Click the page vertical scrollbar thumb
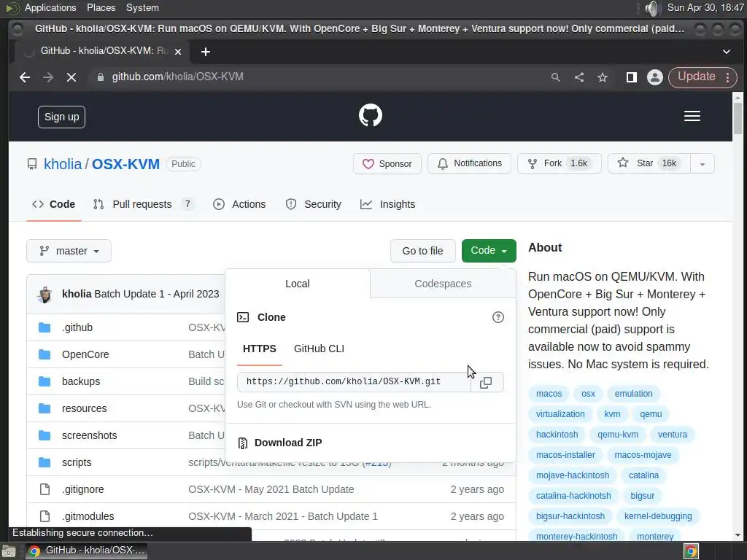Image resolution: width=747 pixels, height=560 pixels. click(738, 117)
